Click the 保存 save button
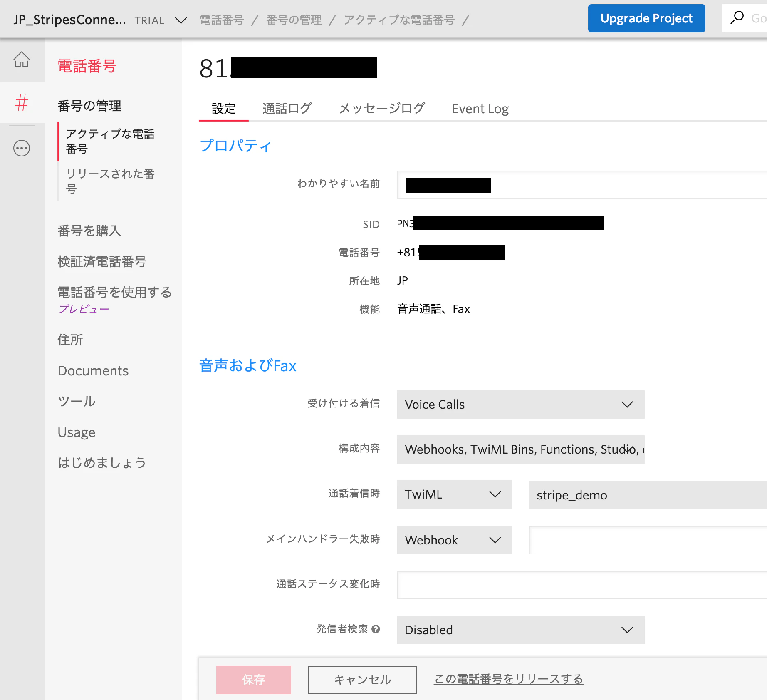The width and height of the screenshot is (767, 700). click(x=254, y=680)
